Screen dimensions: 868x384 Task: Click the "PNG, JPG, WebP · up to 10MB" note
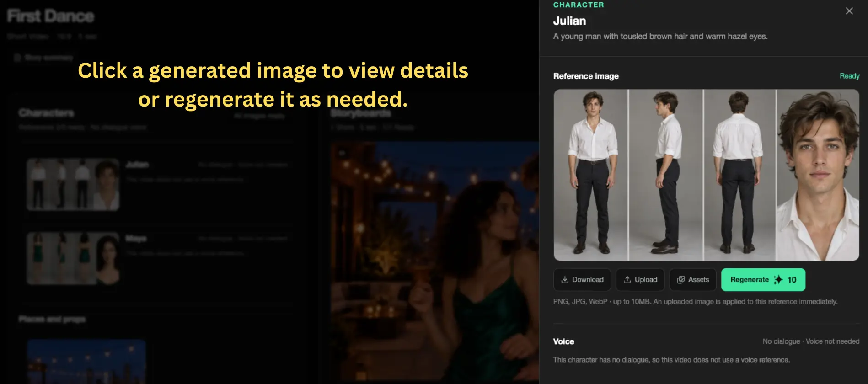click(x=695, y=302)
